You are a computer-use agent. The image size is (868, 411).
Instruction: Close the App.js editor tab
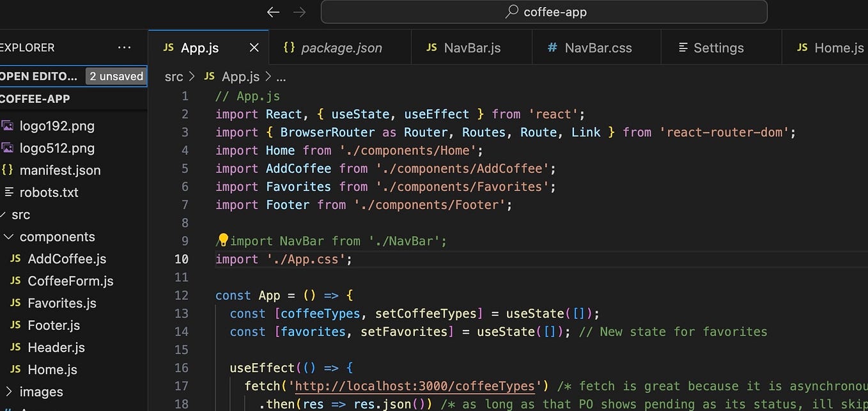(x=254, y=48)
